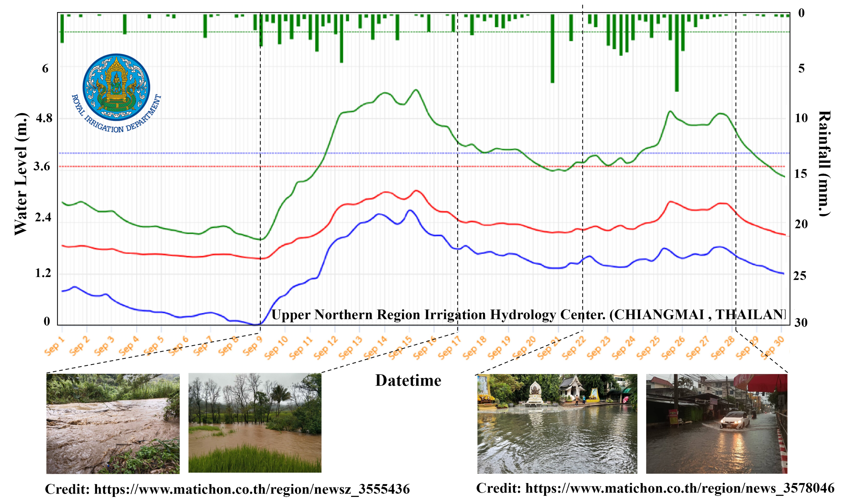Click the Sep 1 date label
Viewport: 841px width, 504px height.
[54, 346]
